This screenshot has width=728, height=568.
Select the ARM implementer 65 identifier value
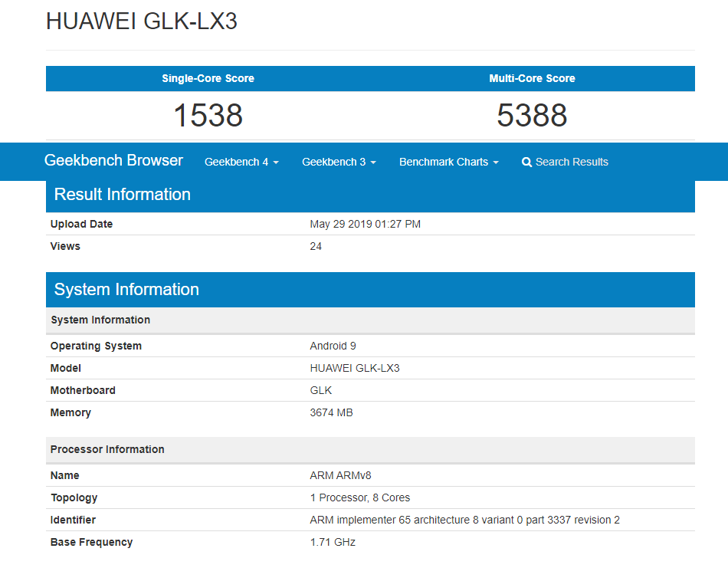(464, 520)
